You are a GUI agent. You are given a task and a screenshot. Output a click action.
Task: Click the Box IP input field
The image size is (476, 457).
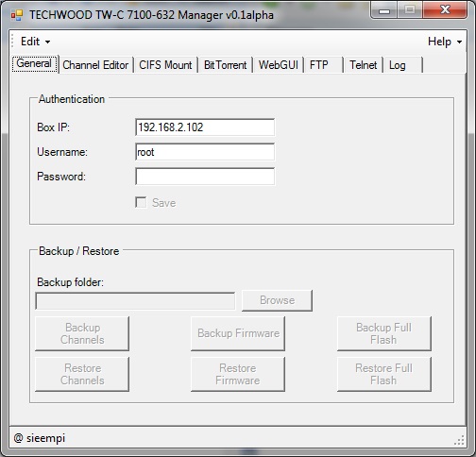(x=205, y=127)
